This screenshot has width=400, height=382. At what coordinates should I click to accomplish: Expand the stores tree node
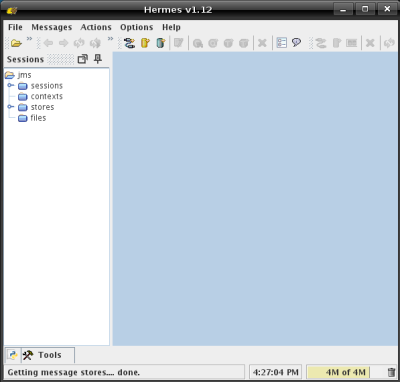(11, 107)
